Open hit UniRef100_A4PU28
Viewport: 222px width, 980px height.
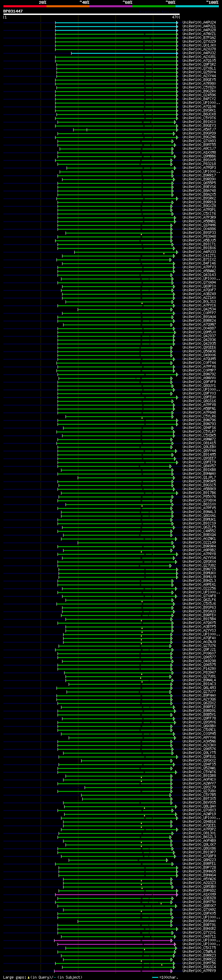199,30
